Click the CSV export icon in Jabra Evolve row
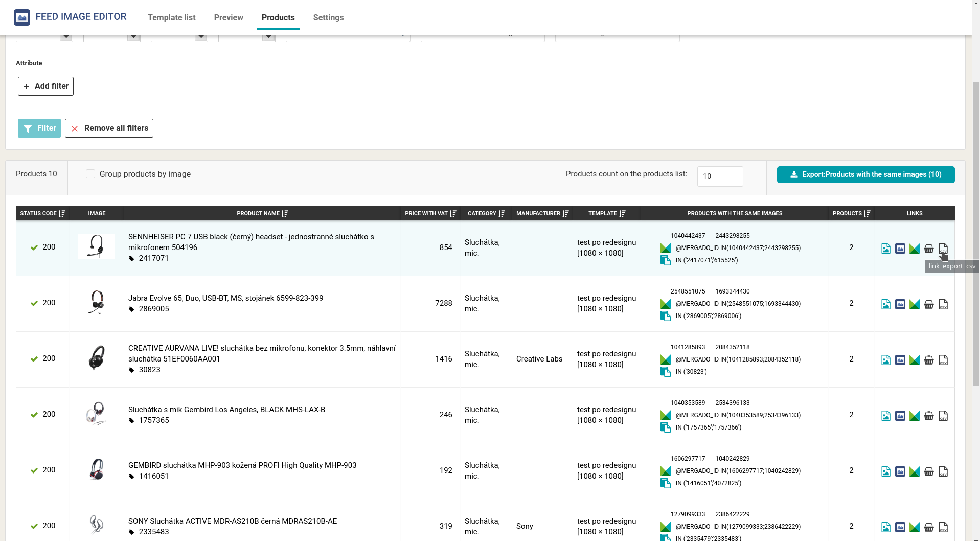980x541 pixels. click(x=943, y=304)
